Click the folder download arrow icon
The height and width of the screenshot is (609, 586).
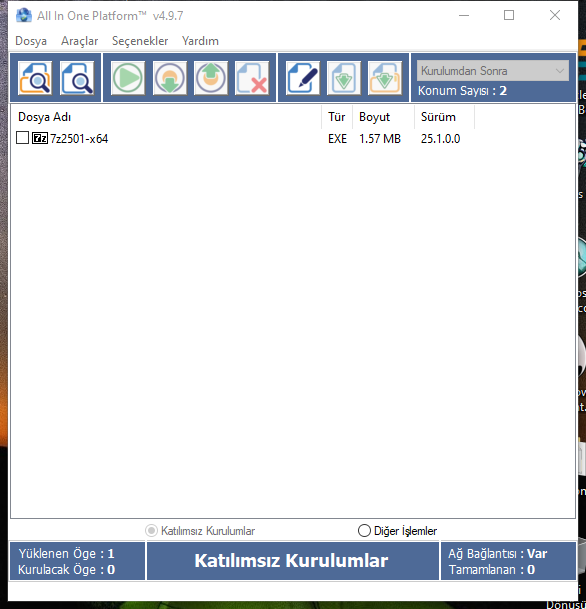(385, 78)
